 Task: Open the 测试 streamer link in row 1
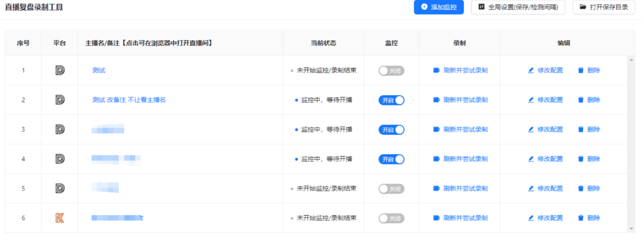point(99,70)
